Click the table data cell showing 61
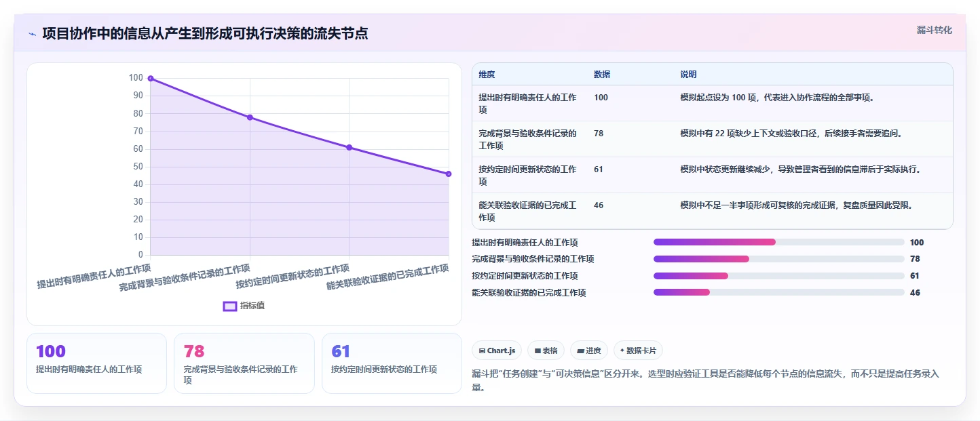Viewport: 980px width, 421px height. pos(599,169)
